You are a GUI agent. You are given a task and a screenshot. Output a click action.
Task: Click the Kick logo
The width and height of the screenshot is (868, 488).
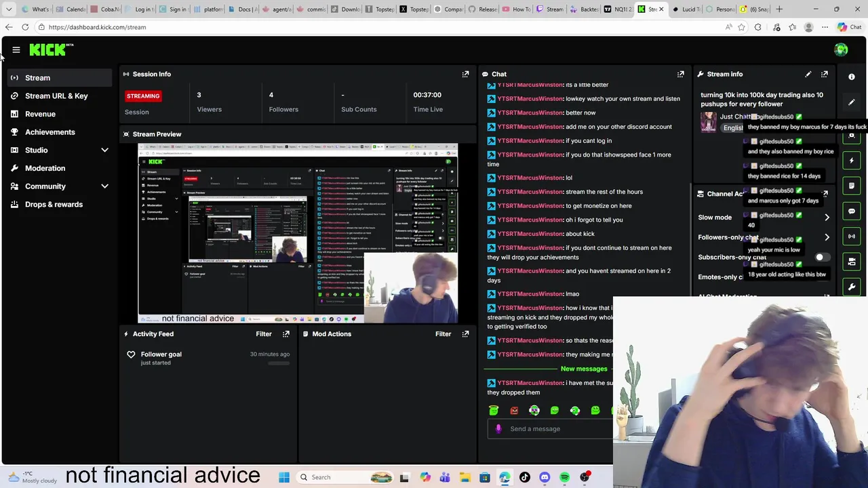[51, 49]
